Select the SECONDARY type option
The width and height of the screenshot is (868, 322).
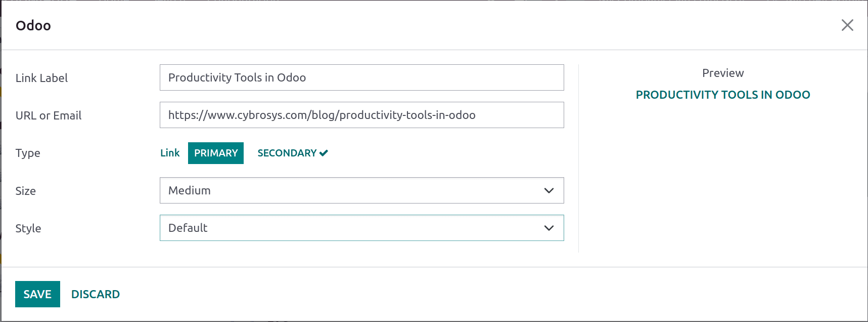pyautogui.click(x=293, y=153)
